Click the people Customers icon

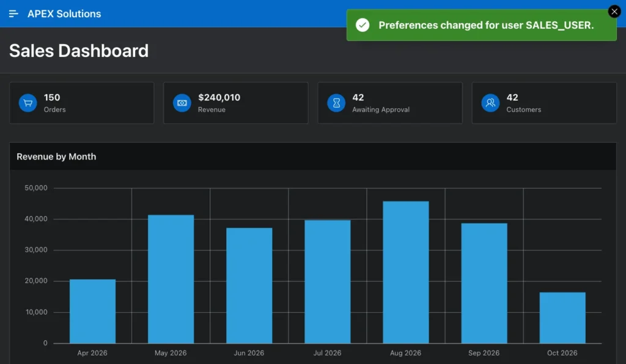click(490, 103)
